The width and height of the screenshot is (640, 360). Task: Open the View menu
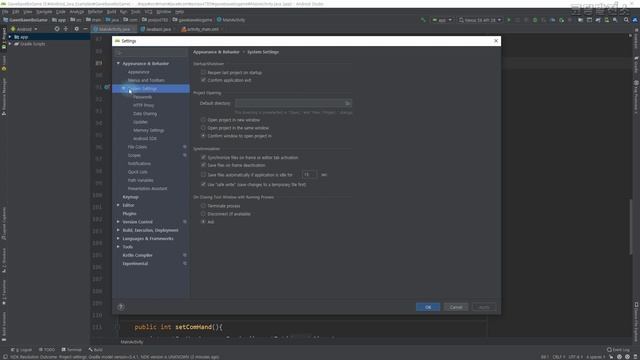click(x=27, y=12)
